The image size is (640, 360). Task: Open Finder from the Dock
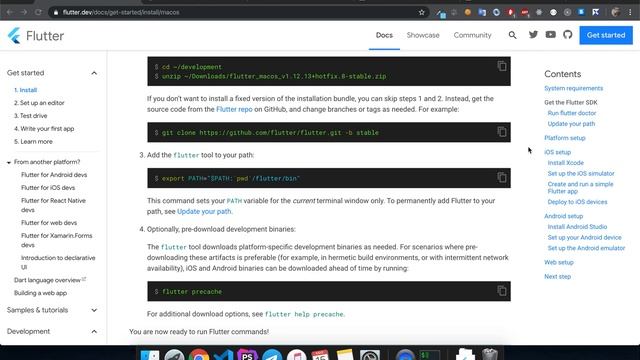click(150, 355)
